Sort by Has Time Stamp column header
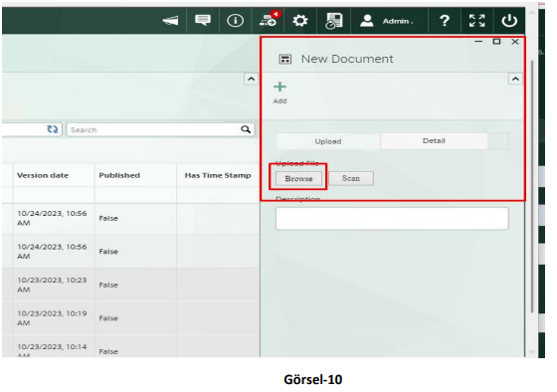557x392 pixels. tap(218, 175)
